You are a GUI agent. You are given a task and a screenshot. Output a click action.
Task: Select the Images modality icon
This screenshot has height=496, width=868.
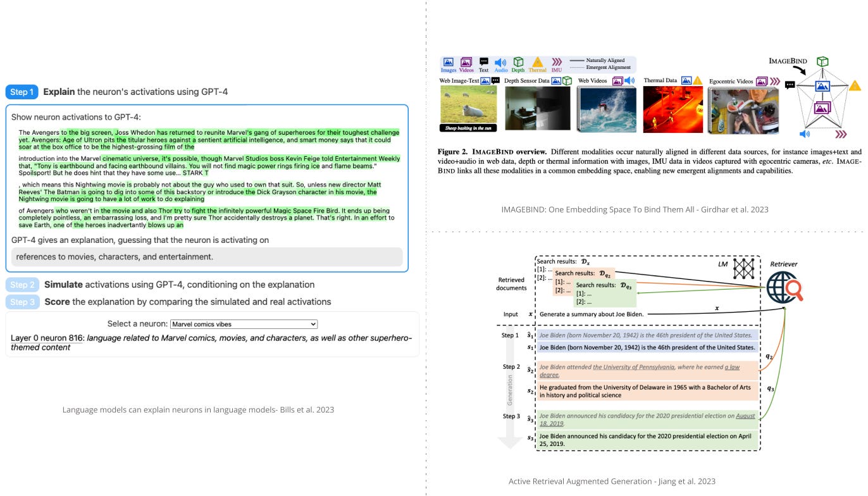449,61
